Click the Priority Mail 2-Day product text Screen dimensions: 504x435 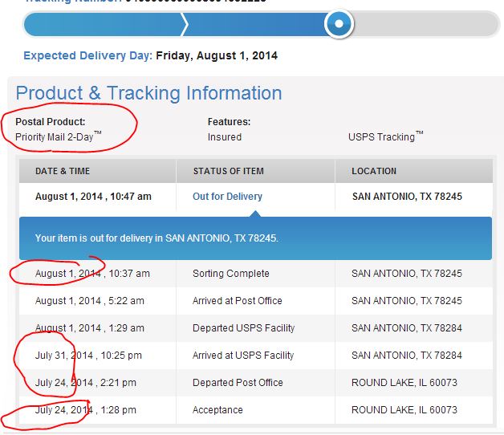coord(58,136)
